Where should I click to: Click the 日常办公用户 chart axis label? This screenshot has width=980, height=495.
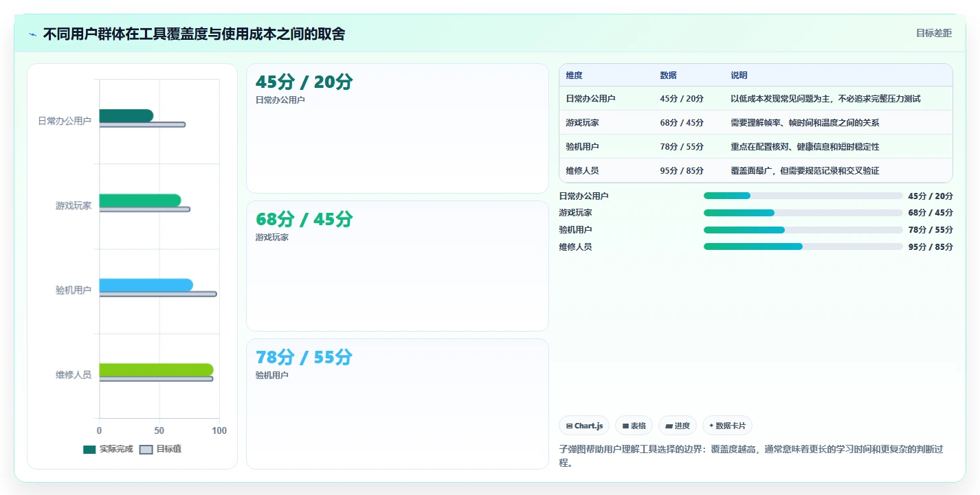(x=65, y=121)
